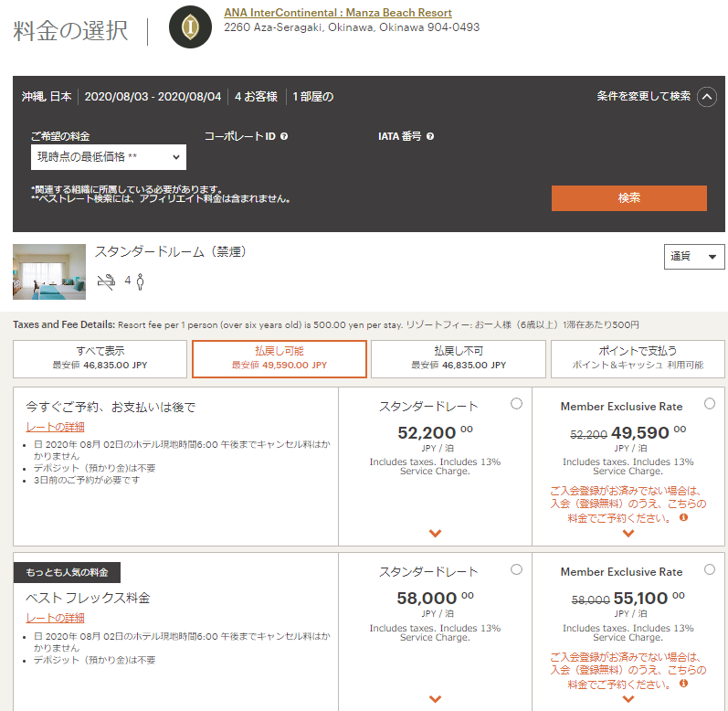This screenshot has width=728, height=711.
Task: Collapse the search panel with the circled chevron
Action: click(x=706, y=97)
